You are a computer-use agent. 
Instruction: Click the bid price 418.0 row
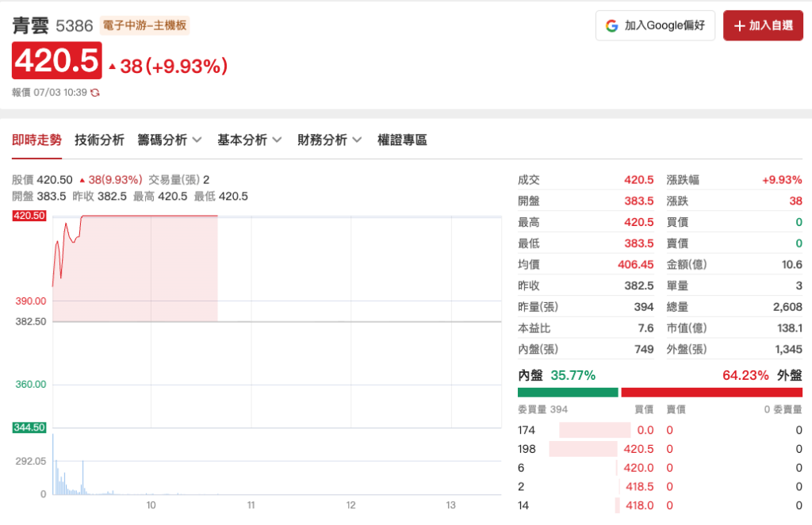[640, 505]
